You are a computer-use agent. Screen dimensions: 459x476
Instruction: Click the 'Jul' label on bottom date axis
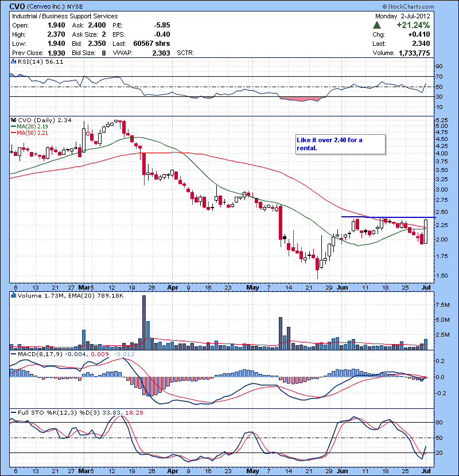(x=426, y=471)
